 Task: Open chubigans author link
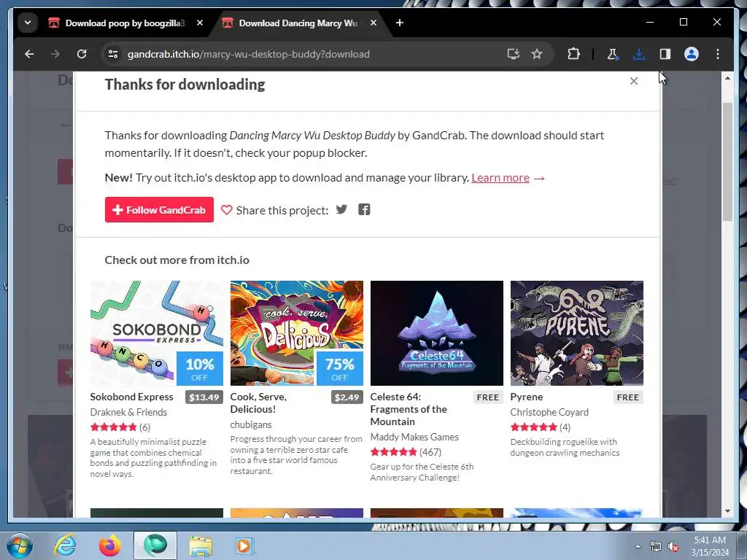point(251,424)
